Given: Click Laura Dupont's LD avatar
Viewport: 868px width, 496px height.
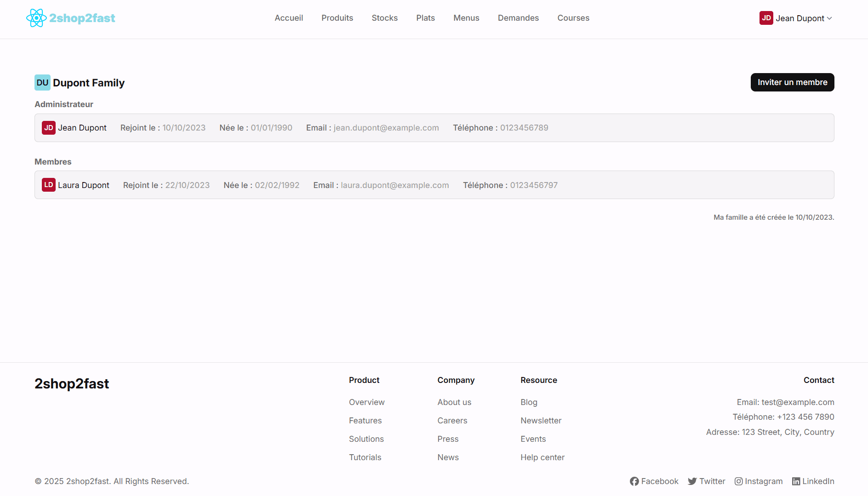Looking at the screenshot, I should click(x=49, y=185).
